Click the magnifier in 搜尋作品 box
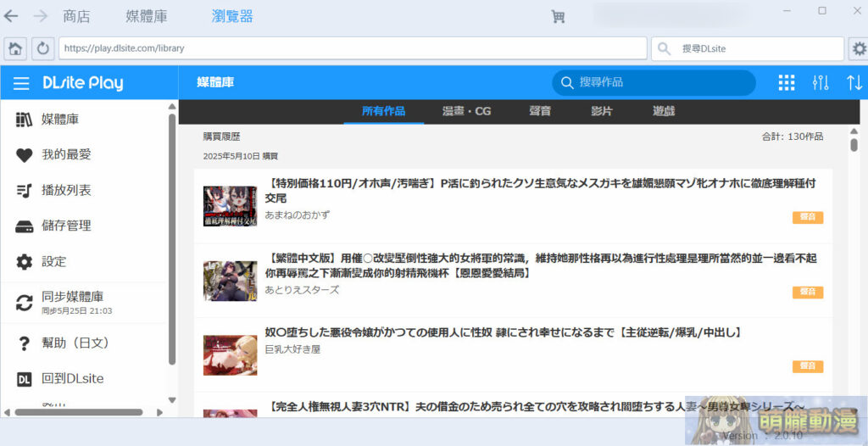The height and width of the screenshot is (446, 868). 567,83
